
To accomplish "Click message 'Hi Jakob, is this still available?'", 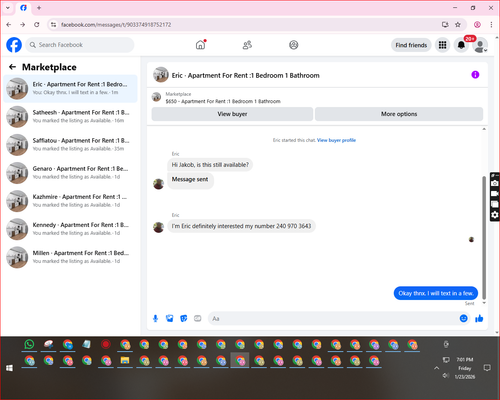I will click(x=210, y=165).
